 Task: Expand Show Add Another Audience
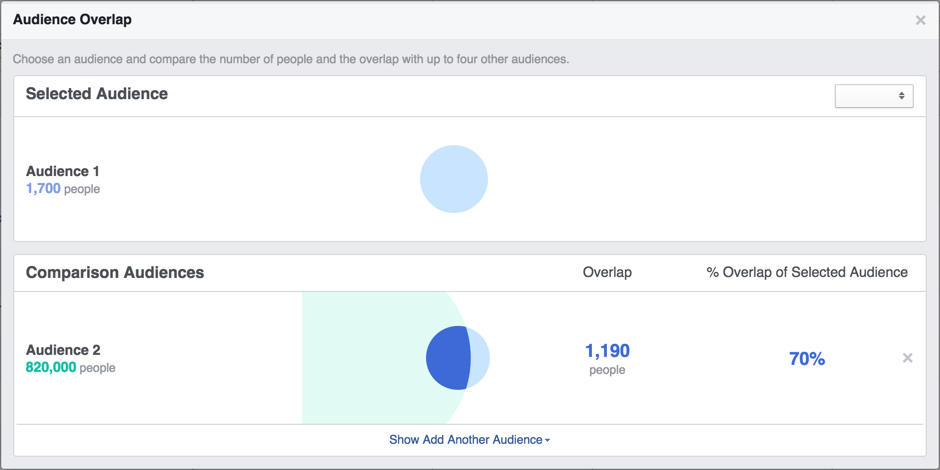click(469, 440)
